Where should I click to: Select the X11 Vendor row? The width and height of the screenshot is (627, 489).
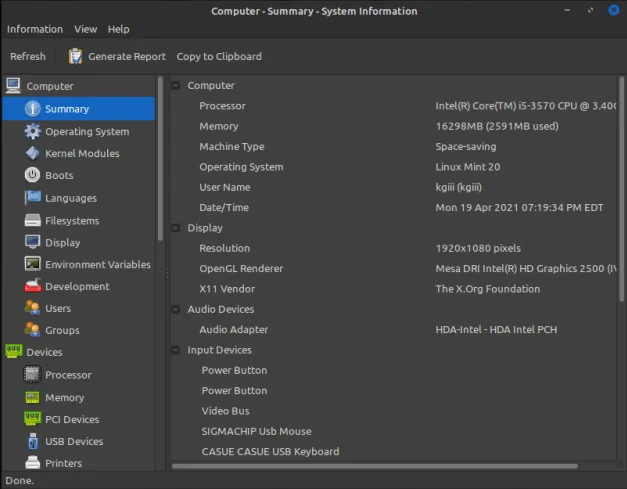pyautogui.click(x=394, y=289)
